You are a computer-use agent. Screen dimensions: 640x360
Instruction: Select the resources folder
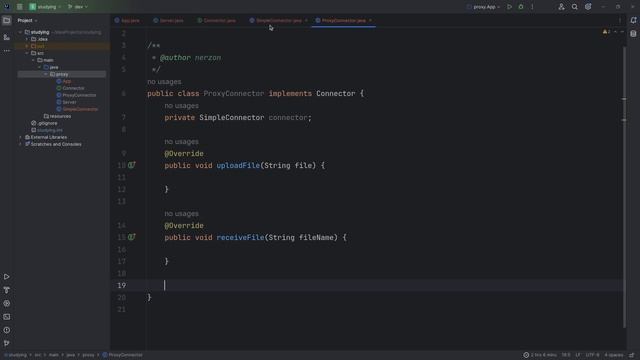[57, 116]
